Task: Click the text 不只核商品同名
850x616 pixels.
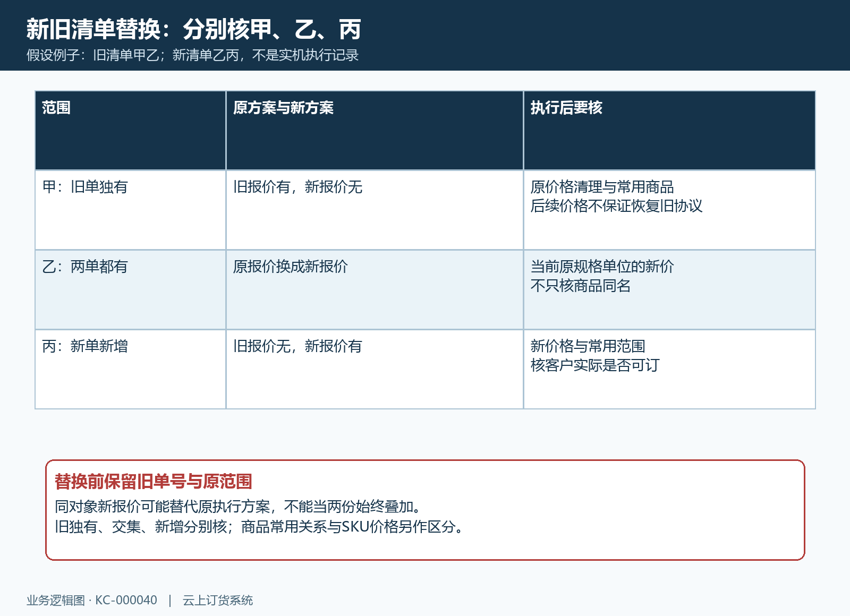Action: click(x=581, y=286)
